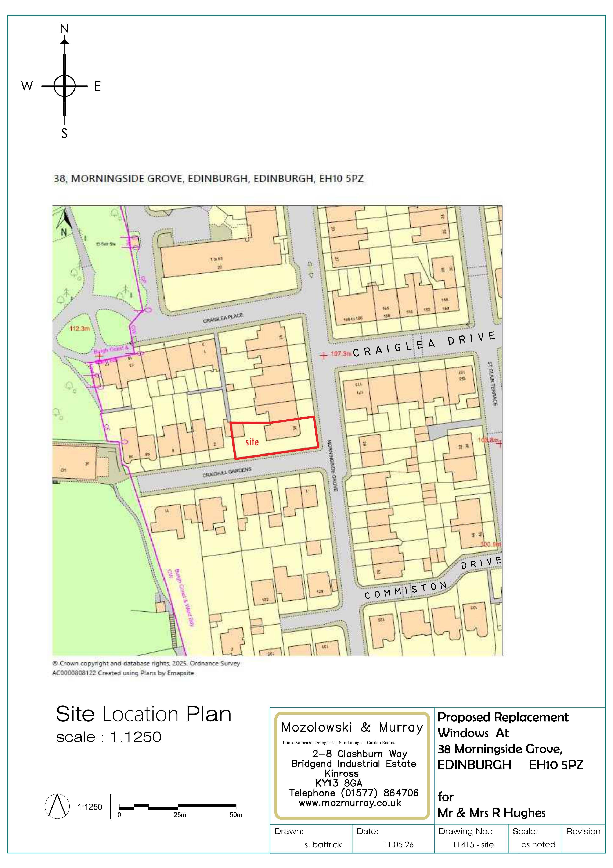613x868 pixels.
Task: Click the '50m' scale bar label
Action: 236,815
